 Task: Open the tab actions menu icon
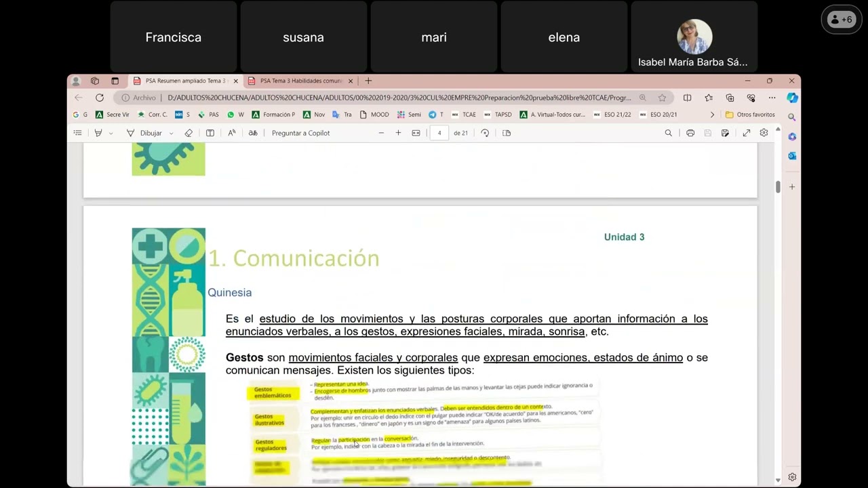point(115,81)
